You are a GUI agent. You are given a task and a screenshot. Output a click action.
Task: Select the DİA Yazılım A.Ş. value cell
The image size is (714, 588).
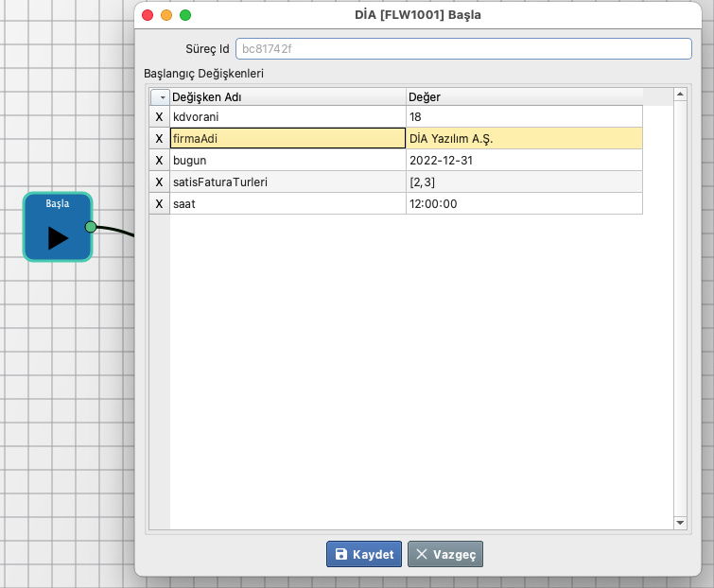tap(523, 138)
